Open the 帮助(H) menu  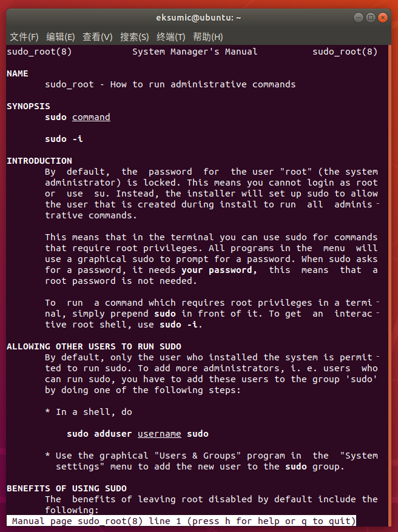point(208,37)
